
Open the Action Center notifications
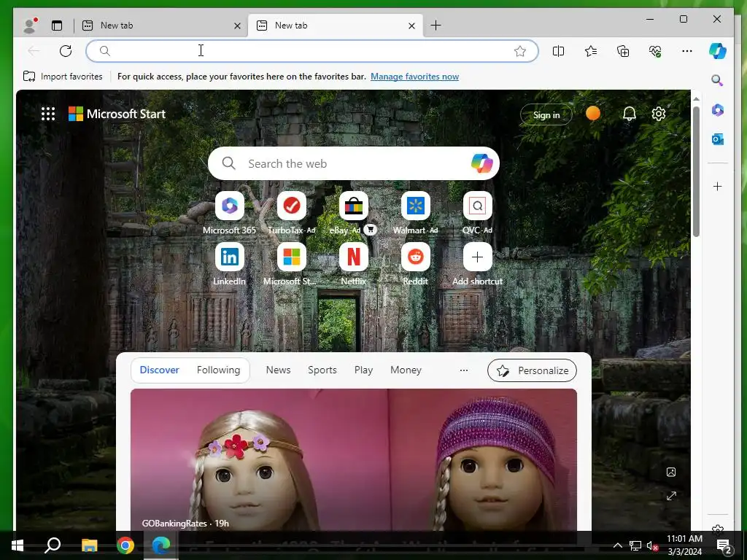coord(724,545)
